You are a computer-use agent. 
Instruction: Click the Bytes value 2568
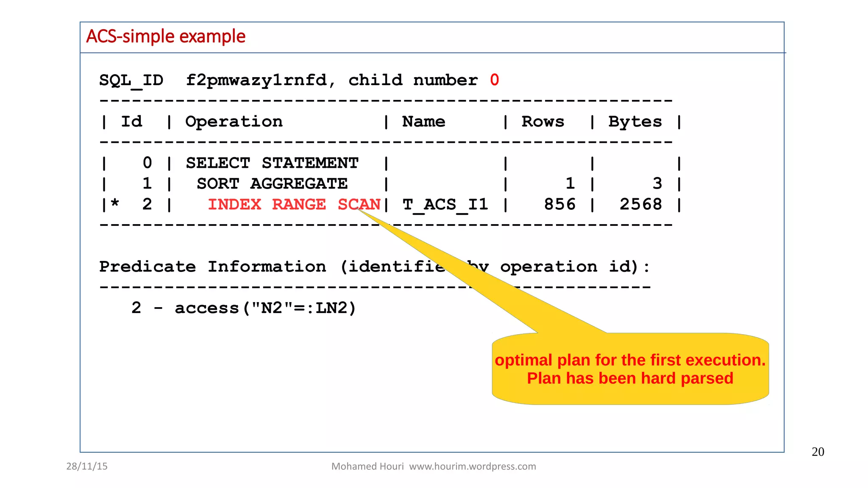pyautogui.click(x=640, y=204)
